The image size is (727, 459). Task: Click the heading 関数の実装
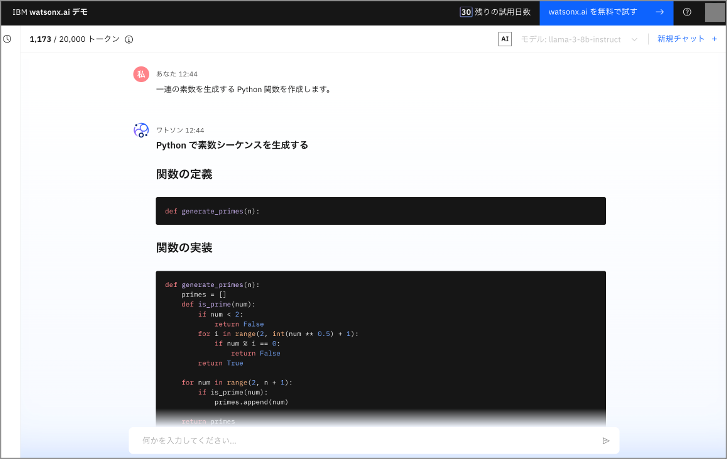click(184, 248)
